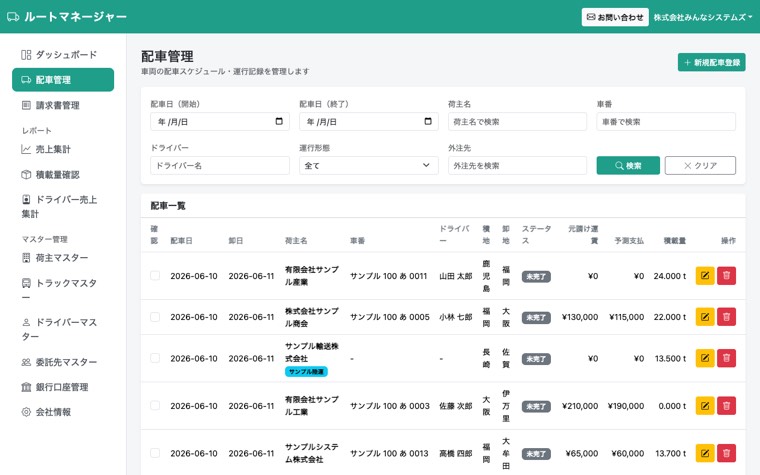This screenshot has height=475, width=760.
Task: Click the 車番 column header
Action: [x=357, y=240]
